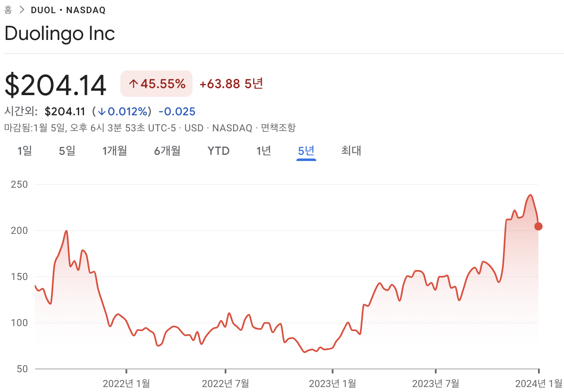Click the DUOL · NASDAQ breadcrumb label
The width and height of the screenshot is (564, 392).
click(68, 10)
